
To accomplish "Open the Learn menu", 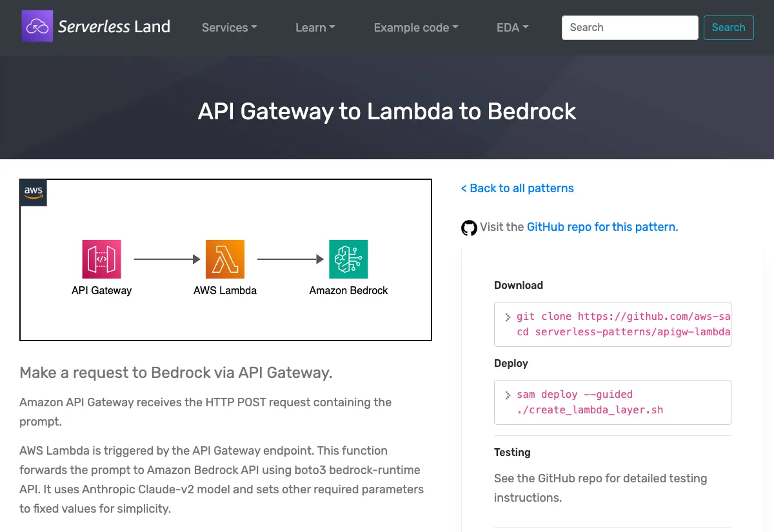I will (x=315, y=27).
